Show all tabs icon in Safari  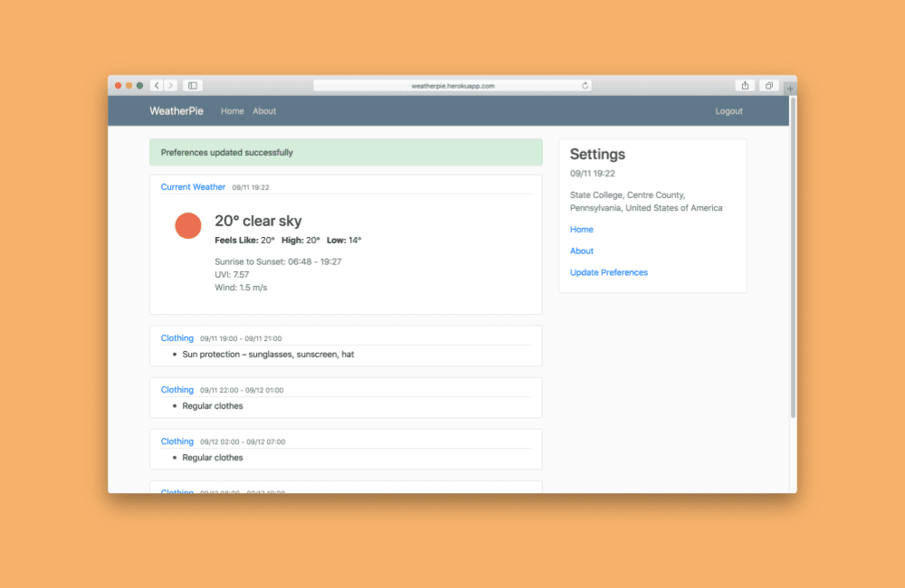[x=768, y=85]
